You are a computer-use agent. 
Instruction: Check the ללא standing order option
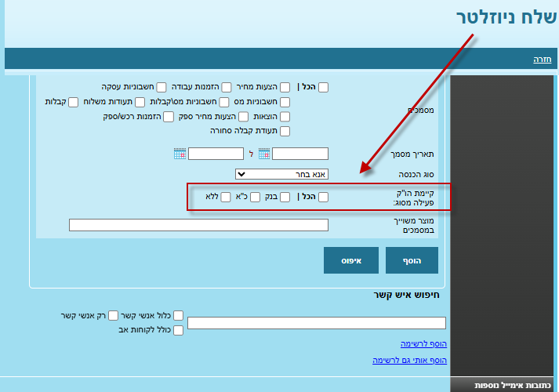click(x=225, y=197)
